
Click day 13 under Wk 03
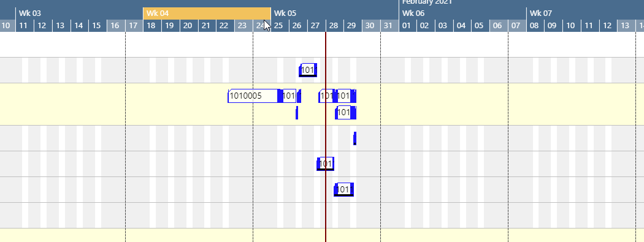coord(61,26)
